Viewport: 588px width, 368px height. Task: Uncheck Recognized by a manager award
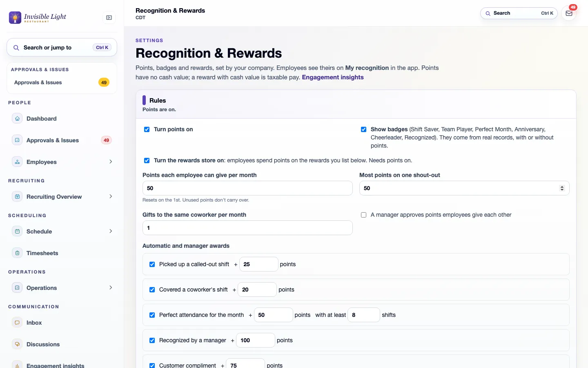[x=152, y=340]
